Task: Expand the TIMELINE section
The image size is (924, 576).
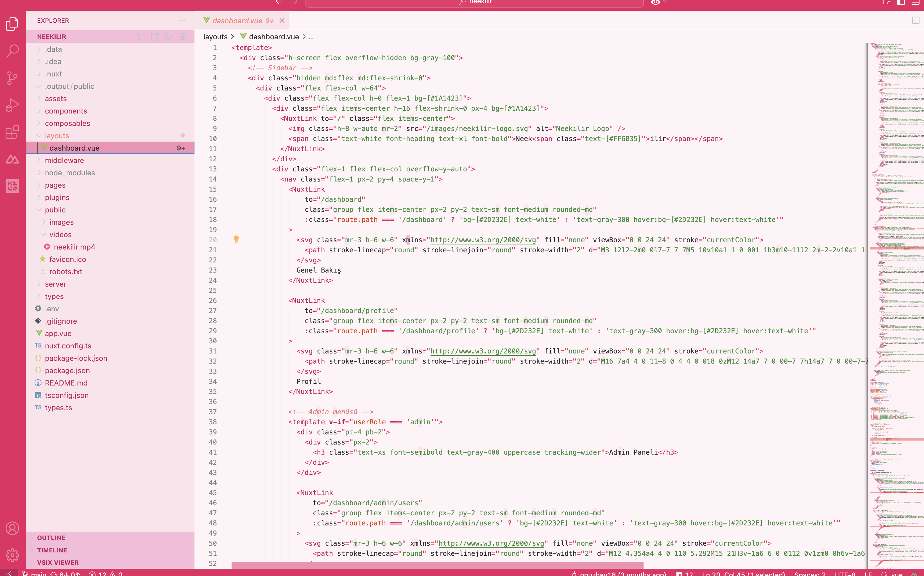Action: pyautogui.click(x=52, y=550)
